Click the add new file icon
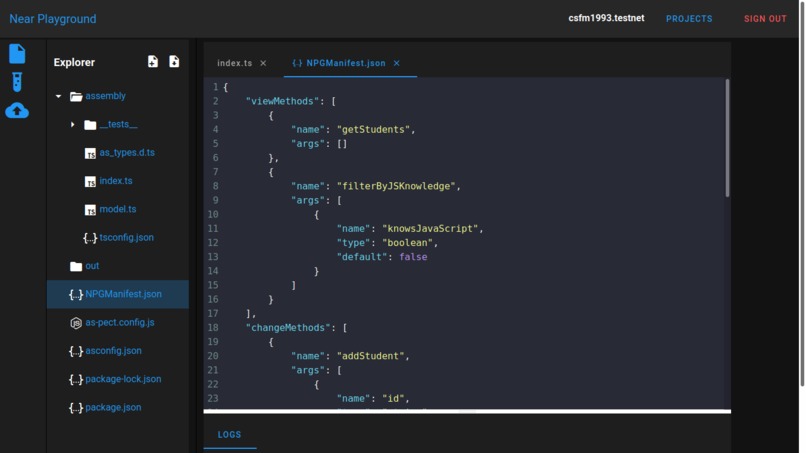This screenshot has height=453, width=806. click(153, 62)
